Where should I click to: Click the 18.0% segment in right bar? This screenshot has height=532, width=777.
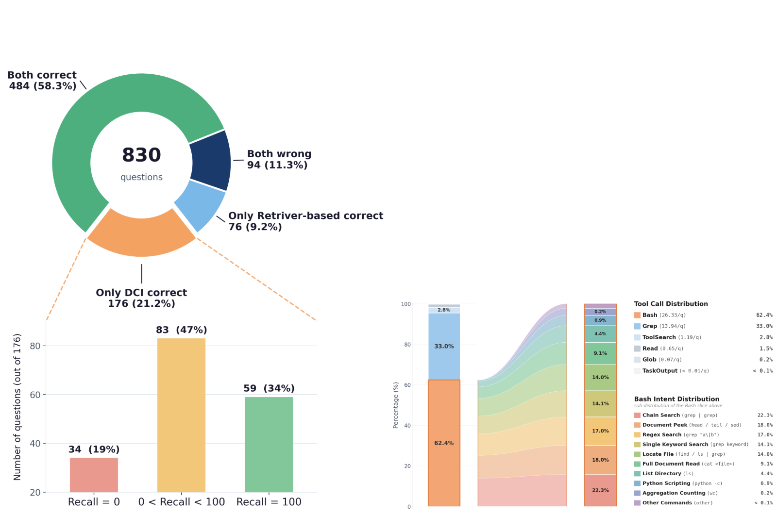click(600, 460)
